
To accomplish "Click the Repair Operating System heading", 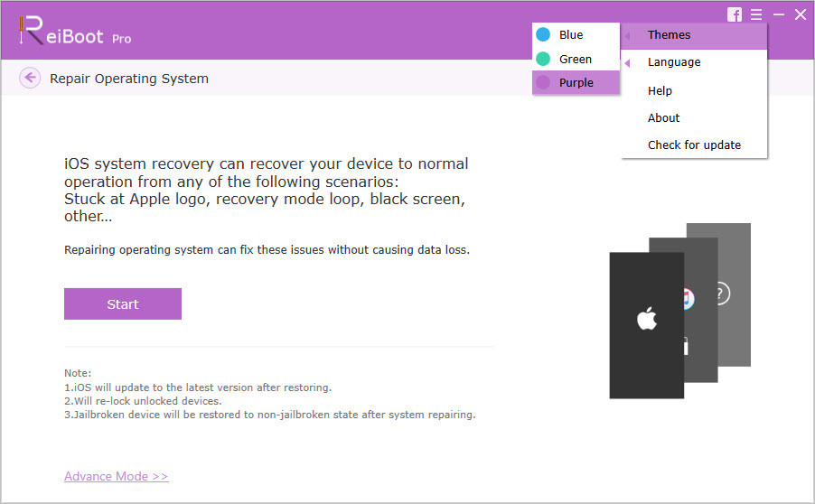I will pos(129,79).
